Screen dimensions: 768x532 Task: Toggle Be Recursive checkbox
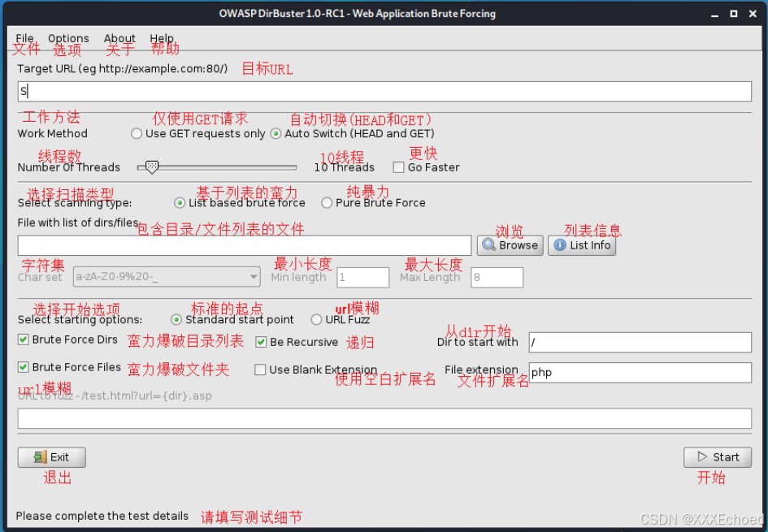click(261, 342)
